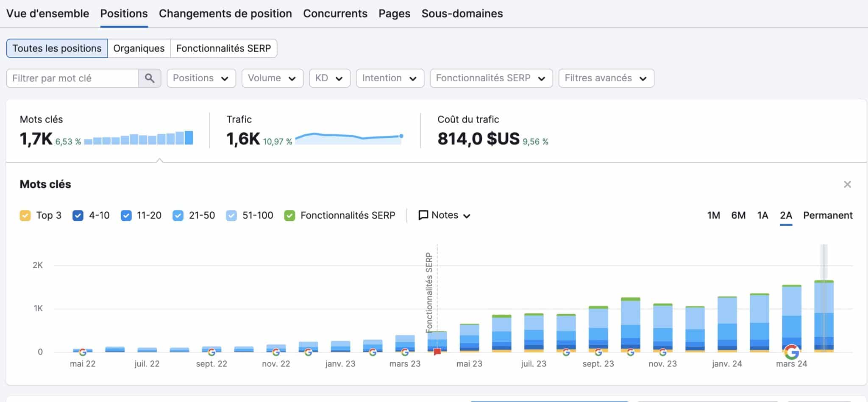This screenshot has height=402, width=868.
Task: Open the Notes speech bubble menu
Action: pyautogui.click(x=444, y=215)
